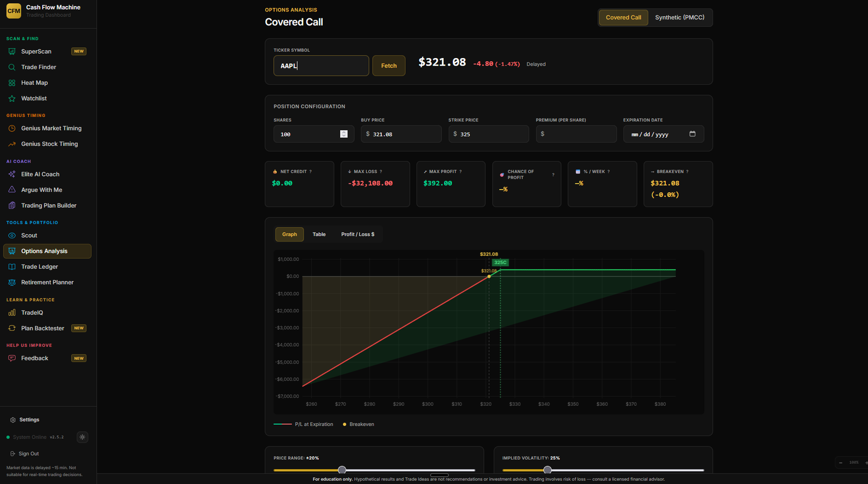Viewport: 868px width, 484px height.
Task: Open SuperScan via its sidebar icon
Action: pos(12,52)
